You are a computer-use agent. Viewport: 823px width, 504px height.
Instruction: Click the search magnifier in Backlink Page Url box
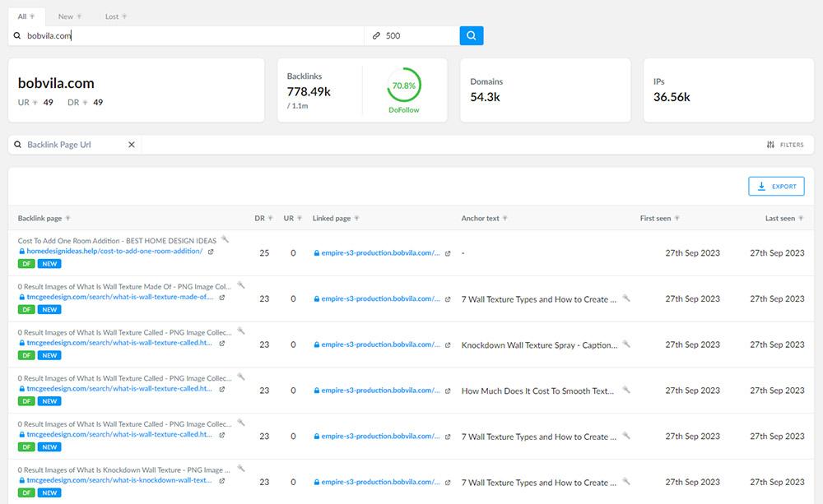tap(17, 145)
